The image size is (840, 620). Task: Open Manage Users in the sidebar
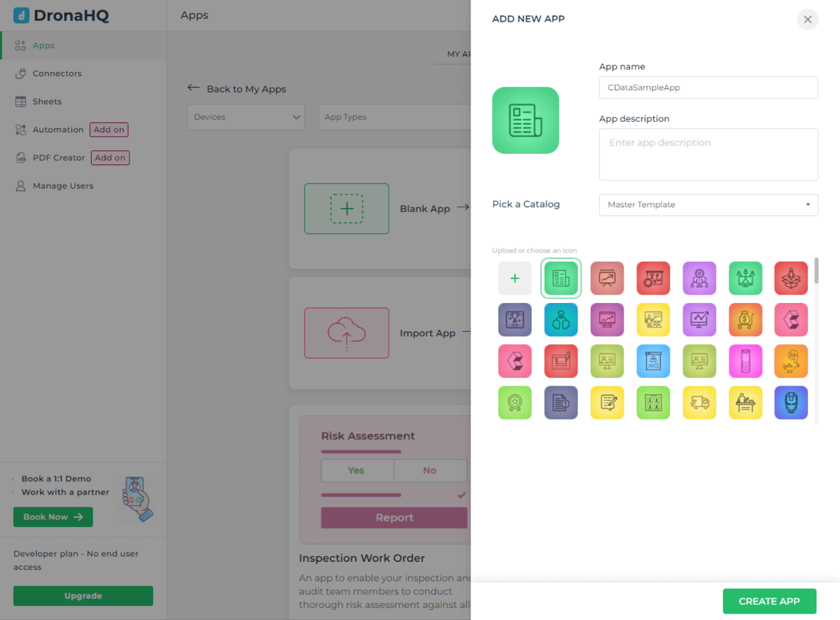[x=83, y=185]
